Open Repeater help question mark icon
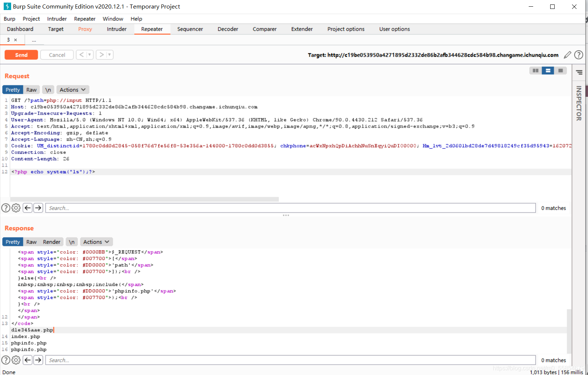 [x=578, y=55]
